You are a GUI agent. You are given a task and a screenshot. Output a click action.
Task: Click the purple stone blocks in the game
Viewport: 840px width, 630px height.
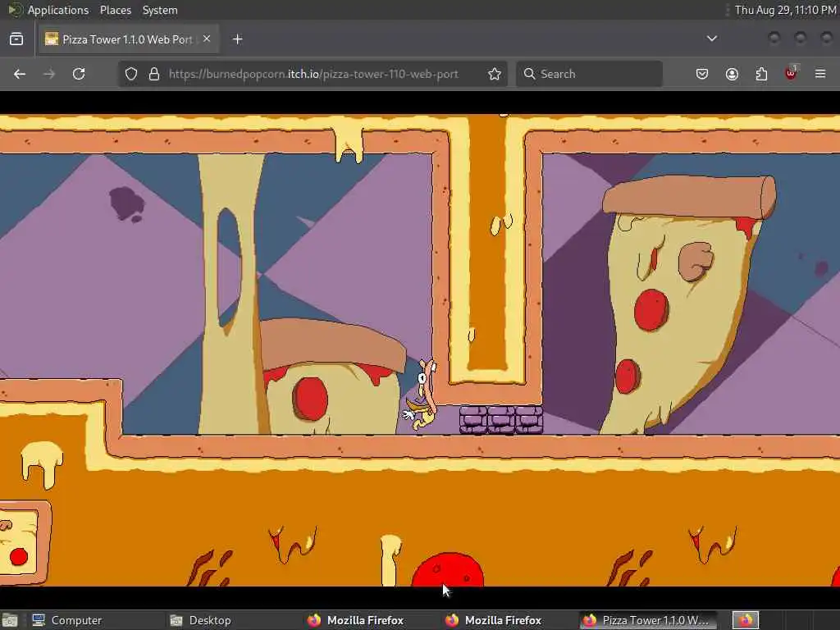click(x=501, y=419)
